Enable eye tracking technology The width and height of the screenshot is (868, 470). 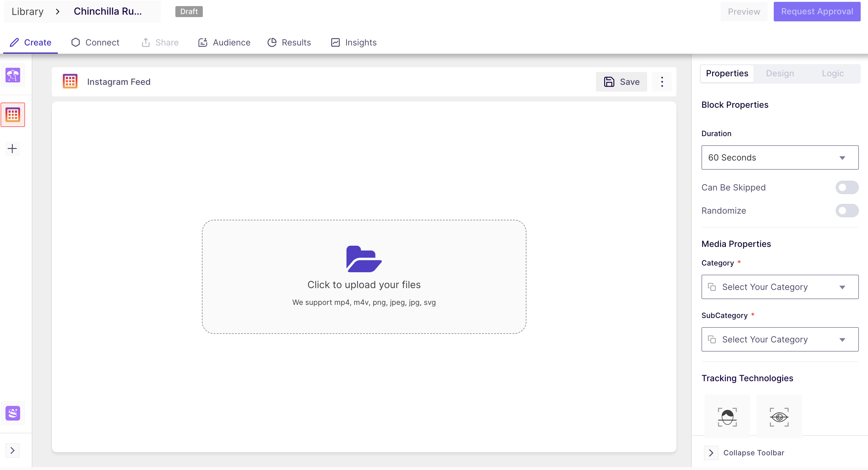(779, 417)
